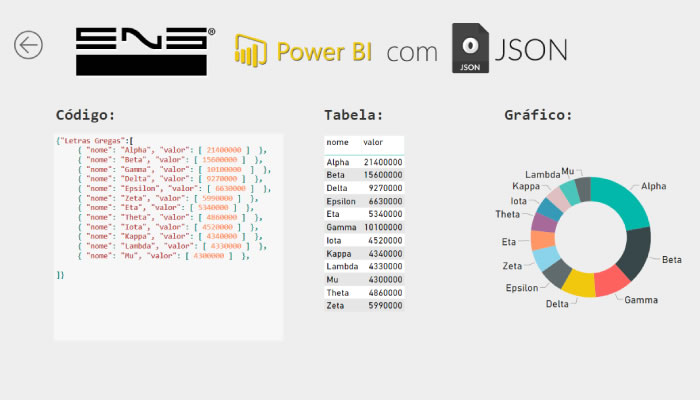The image size is (700, 400).
Task: Click the Kappa chart label
Action: pos(526,186)
